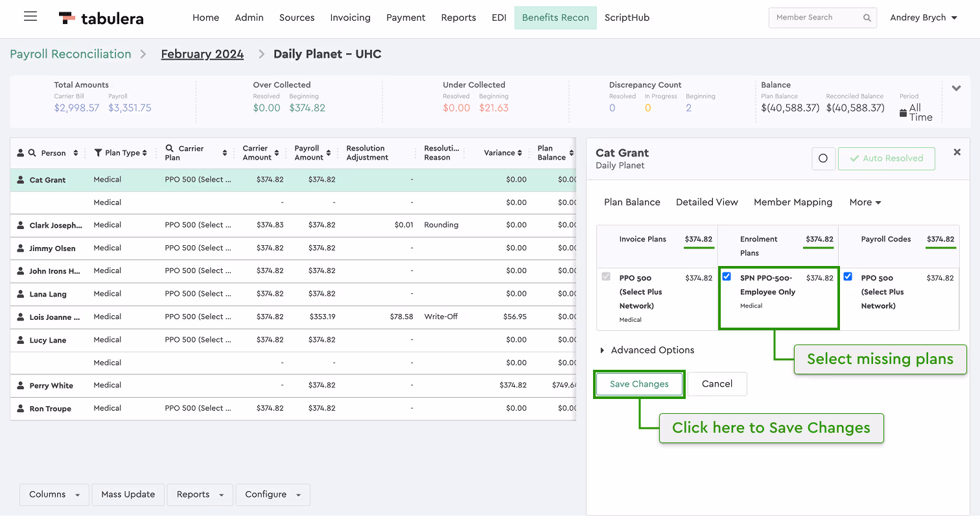The width and height of the screenshot is (980, 519).
Task: Open Admin menu
Action: tap(249, 18)
